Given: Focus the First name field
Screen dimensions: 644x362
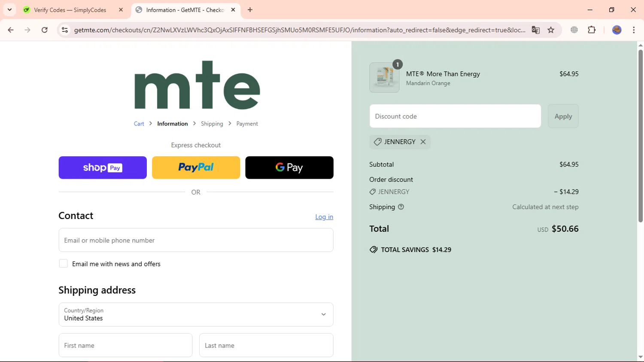Looking at the screenshot, I should coord(125,345).
